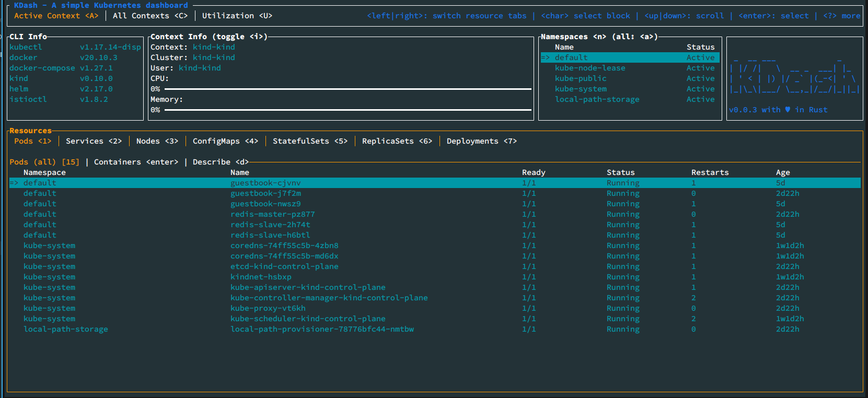Select the kube-system namespace
Viewport: 868px width, 398px height.
630,89
